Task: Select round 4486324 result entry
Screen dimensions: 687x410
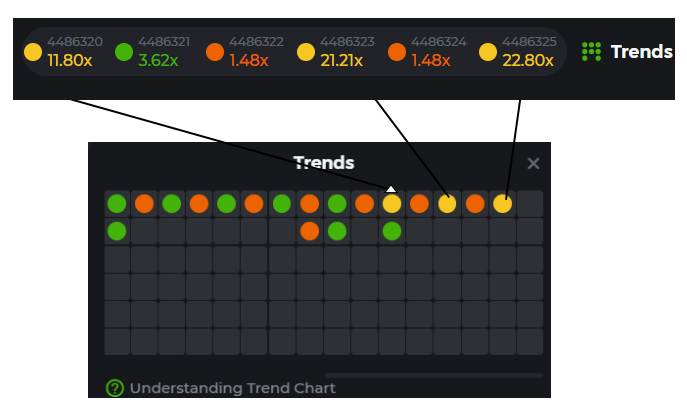Action: [432, 51]
